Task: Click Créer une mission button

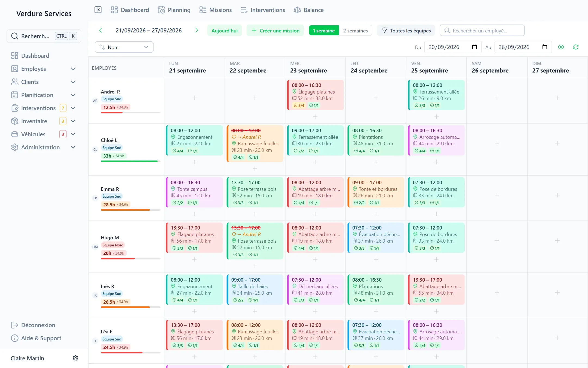Action: tap(275, 31)
